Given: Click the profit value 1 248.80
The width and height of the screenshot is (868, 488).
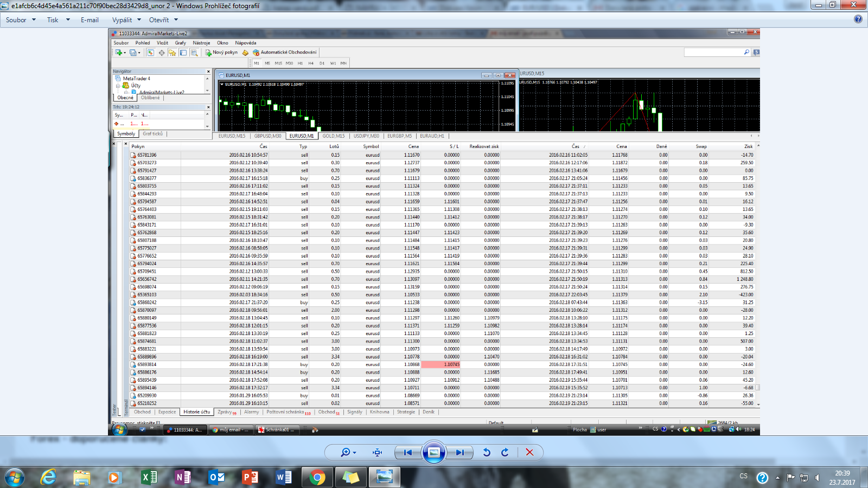Looking at the screenshot, I should point(745,279).
